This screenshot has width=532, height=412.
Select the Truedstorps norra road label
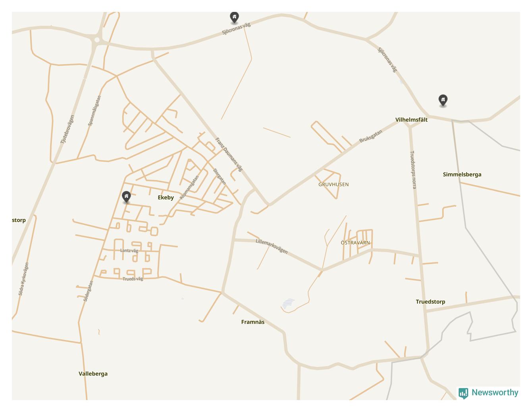[x=413, y=170]
